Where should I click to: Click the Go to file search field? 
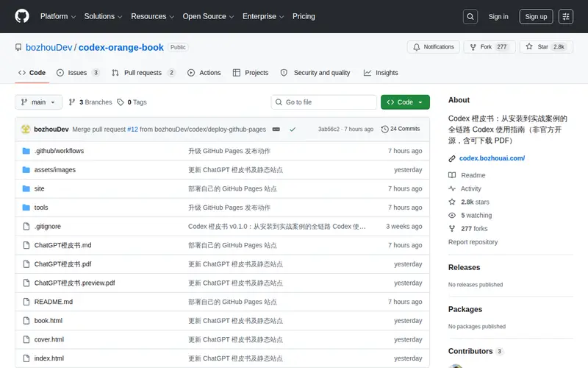(324, 102)
